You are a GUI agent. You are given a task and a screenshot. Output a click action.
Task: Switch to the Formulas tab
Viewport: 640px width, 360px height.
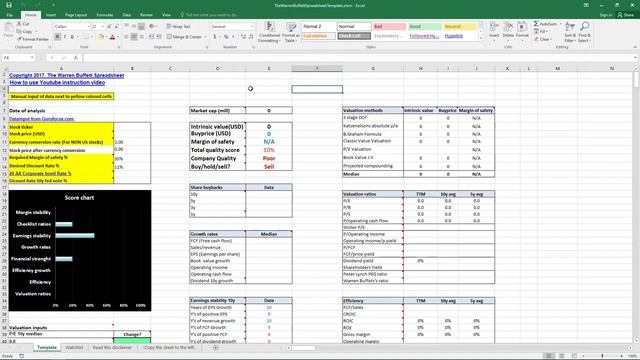[104, 15]
